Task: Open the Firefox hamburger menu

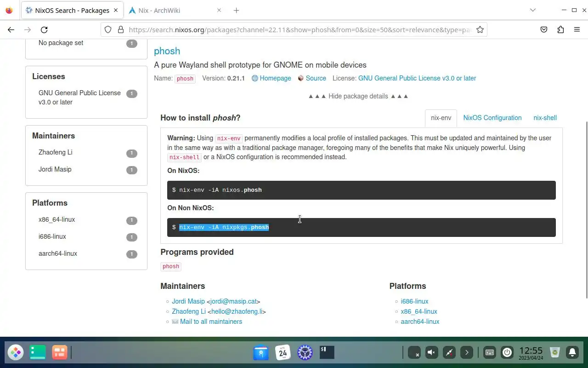Action: click(577, 29)
